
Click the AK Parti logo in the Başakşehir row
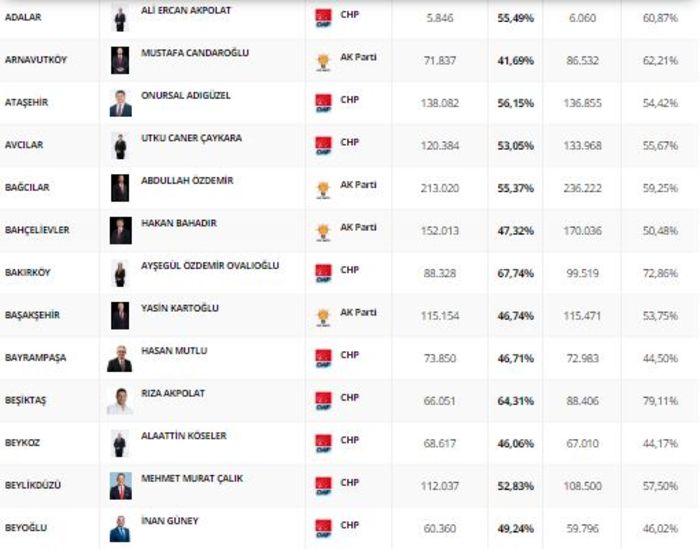(323, 316)
